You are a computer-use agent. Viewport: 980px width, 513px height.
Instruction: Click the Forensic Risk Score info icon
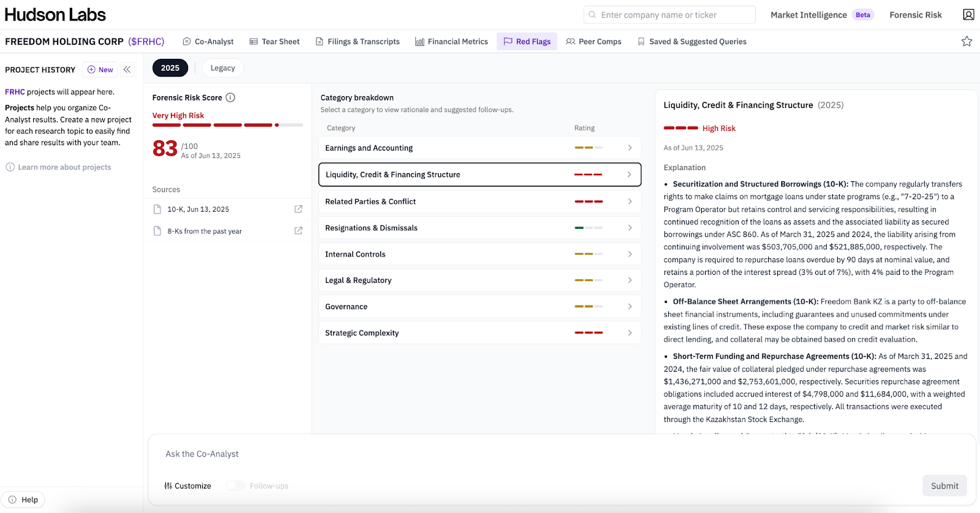click(x=230, y=97)
